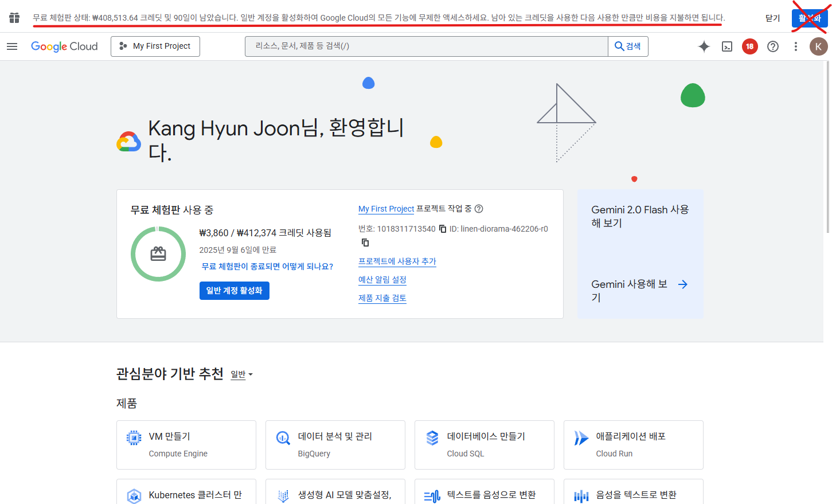Copy the project number 1018311713540
The image size is (832, 504).
point(443,229)
